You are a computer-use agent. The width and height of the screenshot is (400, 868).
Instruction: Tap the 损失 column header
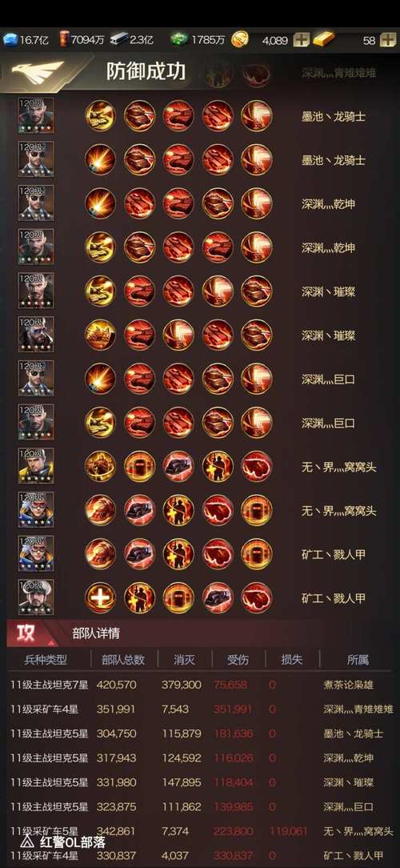click(x=291, y=660)
